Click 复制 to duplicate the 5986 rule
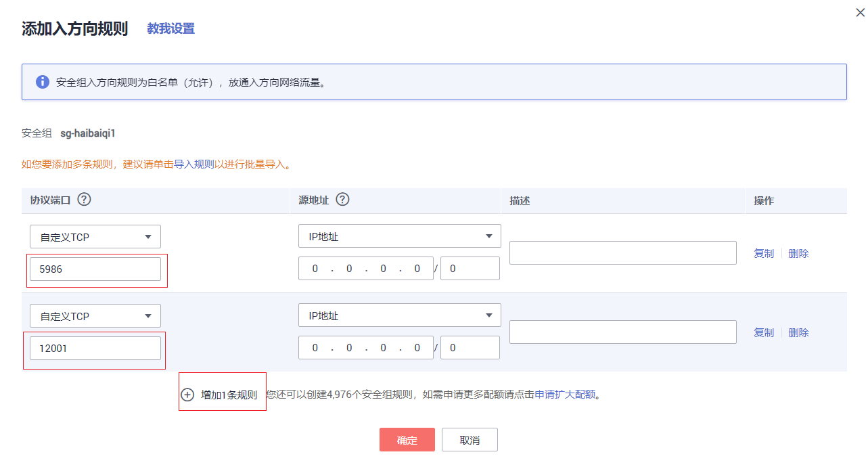Viewport: 868px width, 467px height. click(763, 252)
